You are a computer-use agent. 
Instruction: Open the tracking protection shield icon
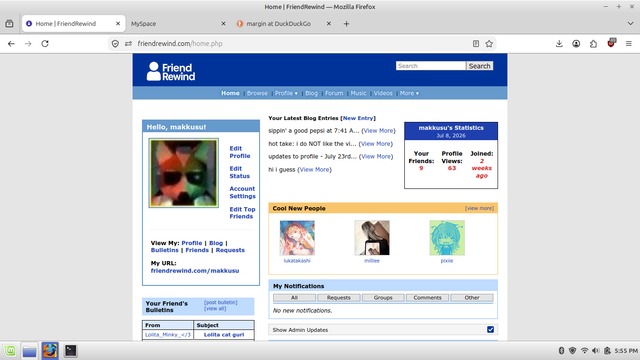tap(115, 44)
